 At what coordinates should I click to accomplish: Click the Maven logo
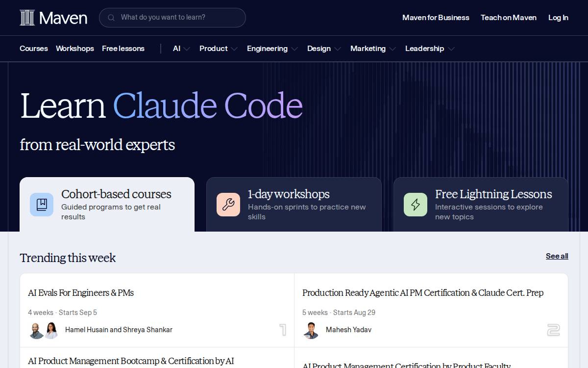coord(53,18)
